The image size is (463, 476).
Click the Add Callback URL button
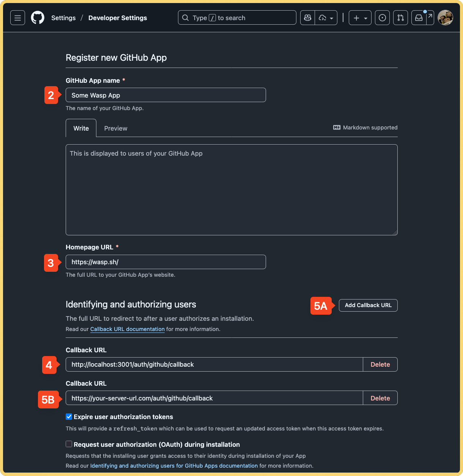(x=368, y=305)
